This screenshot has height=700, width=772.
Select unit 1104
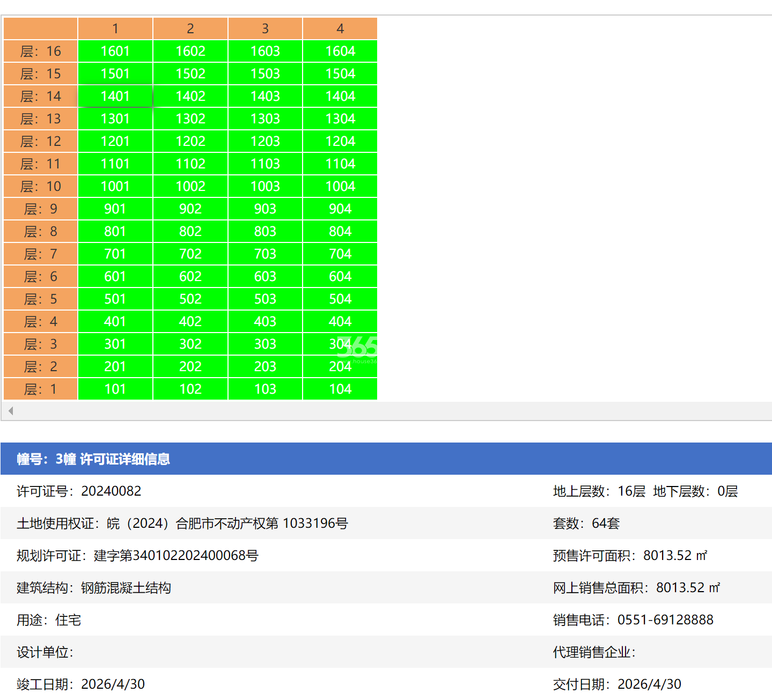point(340,164)
